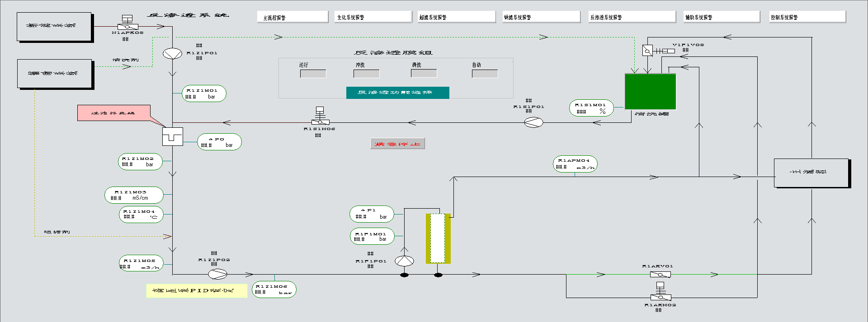
Task: Open the 控制系统报警 alarm tab
Action: 807,17
